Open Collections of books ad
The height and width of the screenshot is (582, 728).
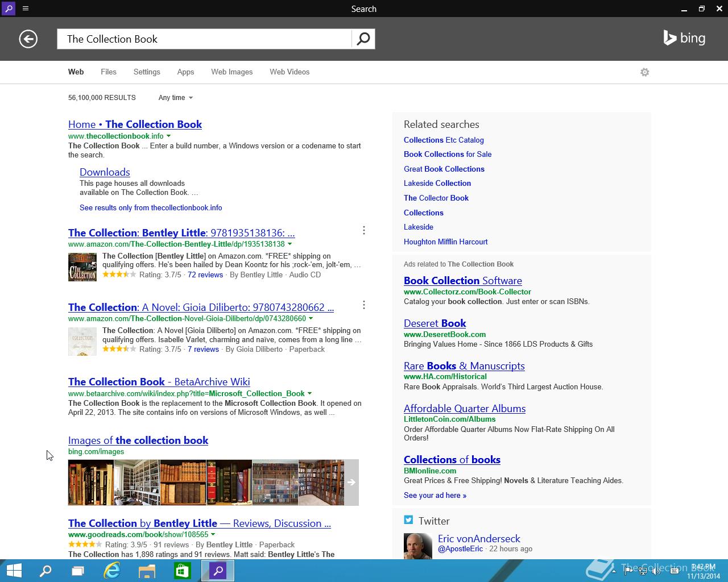coord(452,460)
